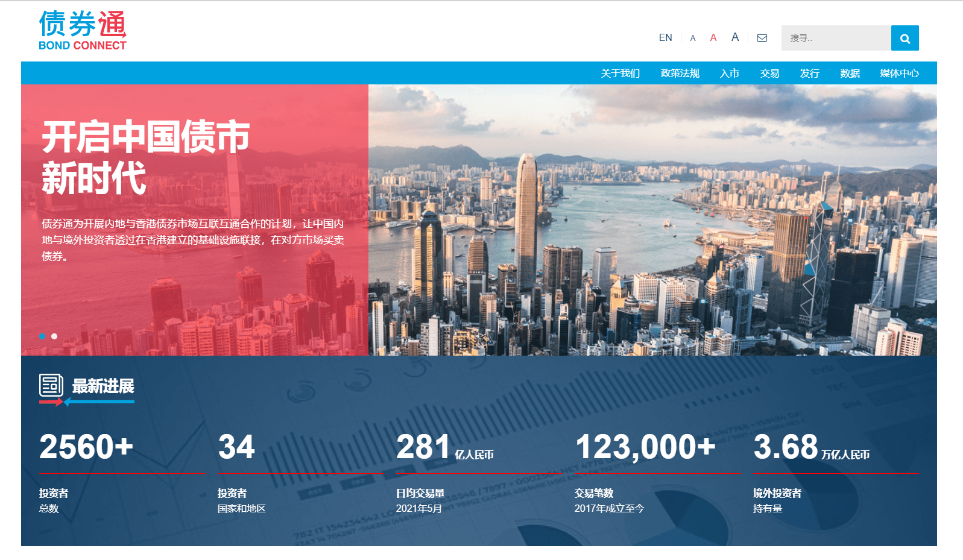Click the 最新进展 newspaper icon
Screen dimensions: 963x560
pyautogui.click(x=51, y=385)
